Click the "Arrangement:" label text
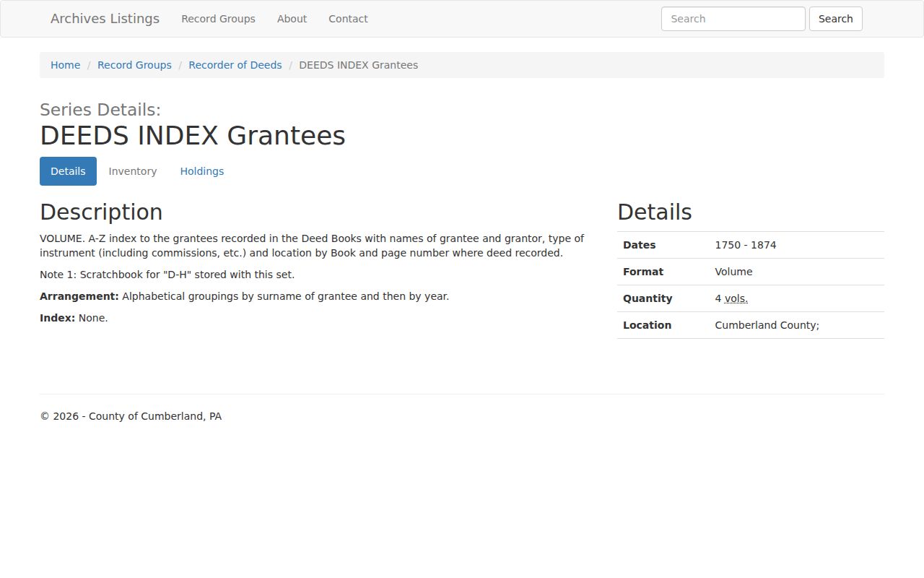Screen dimensions: 924x578 (x=79, y=296)
